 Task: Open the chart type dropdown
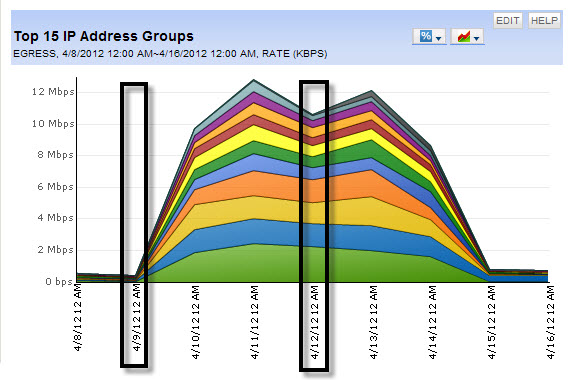467,36
